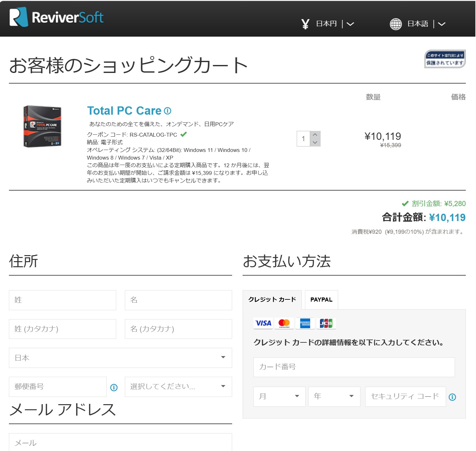
Task: Open the Total PC Care product link
Action: point(125,111)
